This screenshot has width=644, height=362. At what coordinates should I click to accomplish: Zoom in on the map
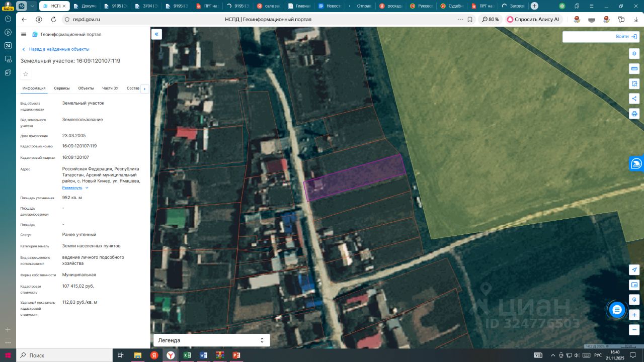(634, 315)
